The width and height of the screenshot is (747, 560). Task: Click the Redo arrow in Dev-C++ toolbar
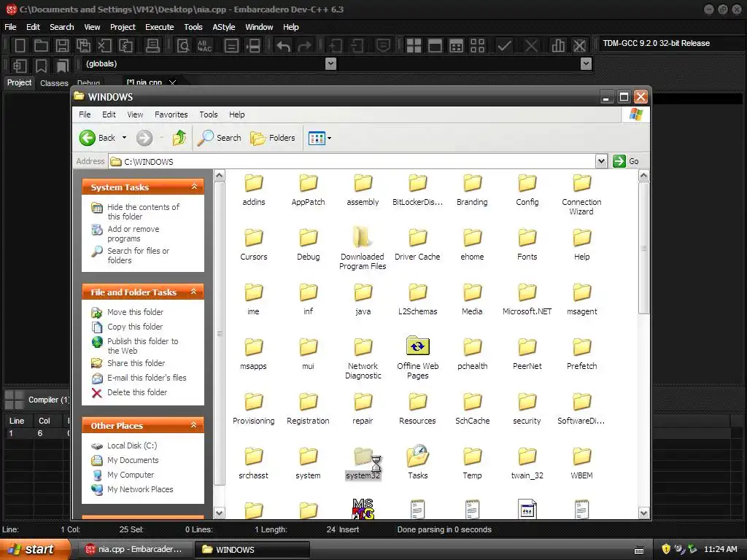point(305,46)
